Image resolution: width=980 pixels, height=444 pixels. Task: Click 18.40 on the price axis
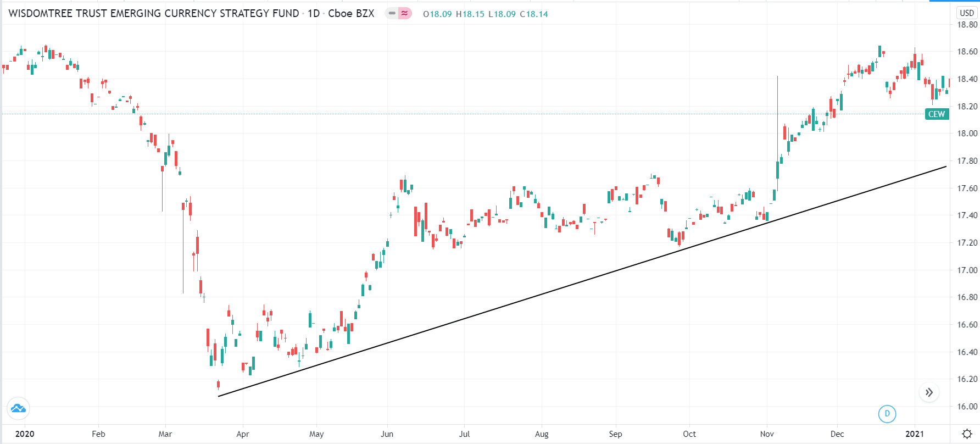[967, 79]
